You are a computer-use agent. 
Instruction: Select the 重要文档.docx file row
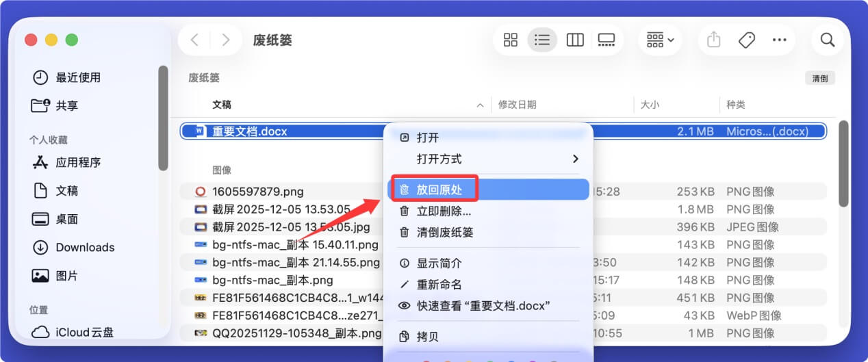tap(503, 131)
